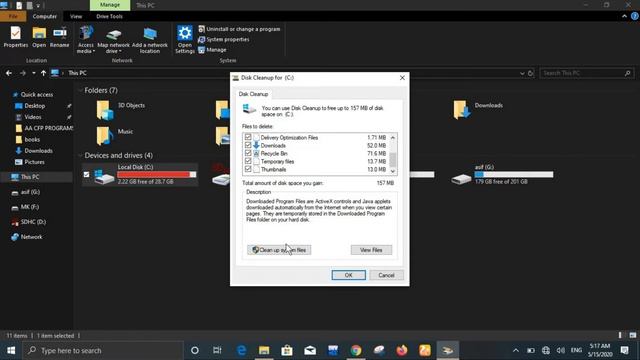
Task: Collapse the Folders (7) group
Action: click(80, 90)
